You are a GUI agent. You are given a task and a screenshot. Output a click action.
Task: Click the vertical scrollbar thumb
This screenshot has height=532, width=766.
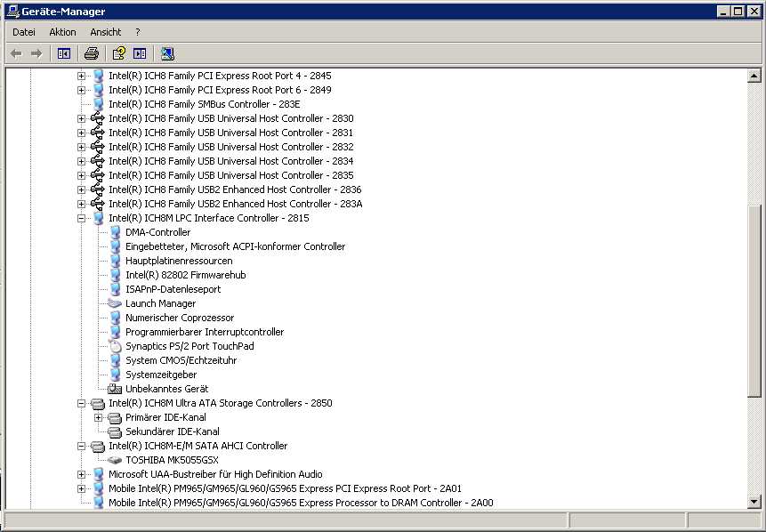click(x=754, y=300)
